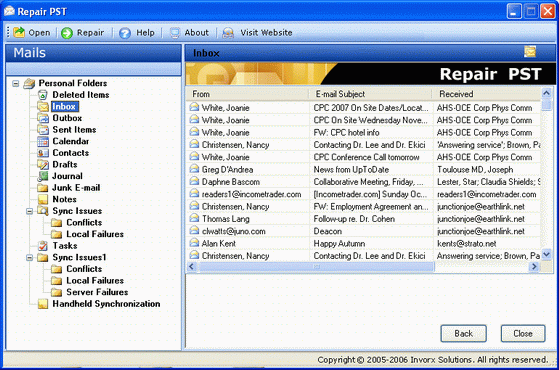The image size is (559, 370).
Task: Select the Inbox folder in the tree
Action: (x=64, y=107)
